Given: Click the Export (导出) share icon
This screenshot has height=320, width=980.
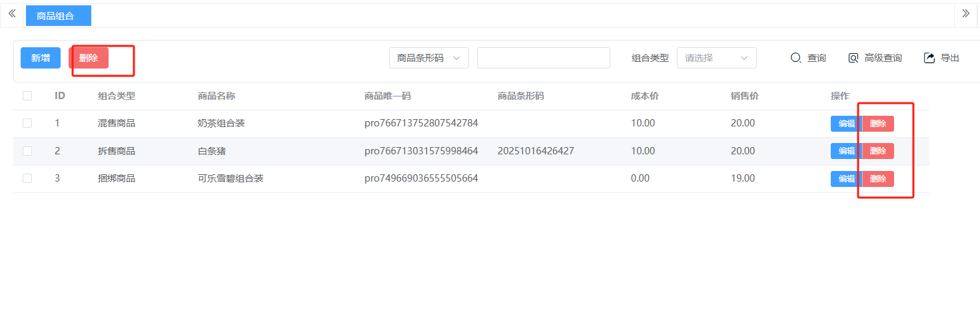Looking at the screenshot, I should tap(929, 58).
